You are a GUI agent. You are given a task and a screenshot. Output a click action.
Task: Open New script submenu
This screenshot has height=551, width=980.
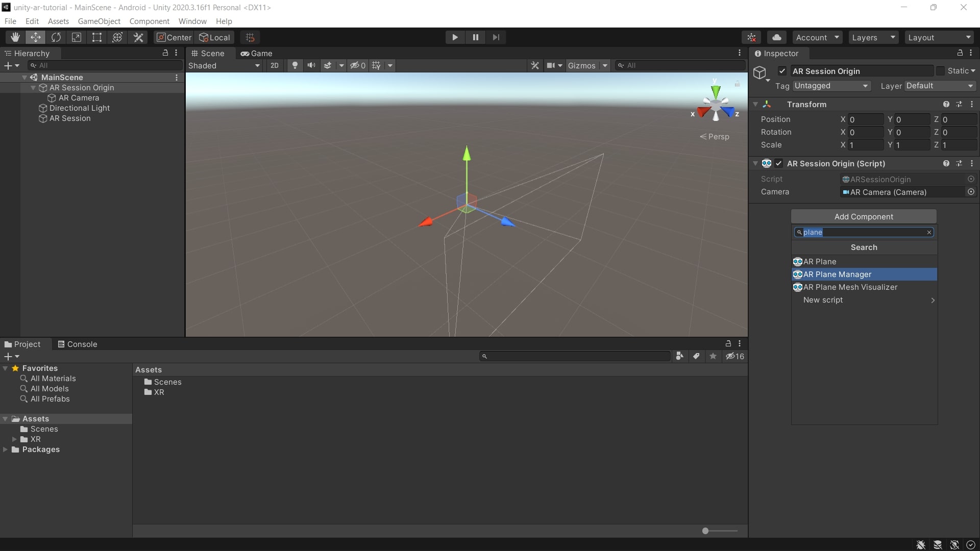[x=864, y=300]
